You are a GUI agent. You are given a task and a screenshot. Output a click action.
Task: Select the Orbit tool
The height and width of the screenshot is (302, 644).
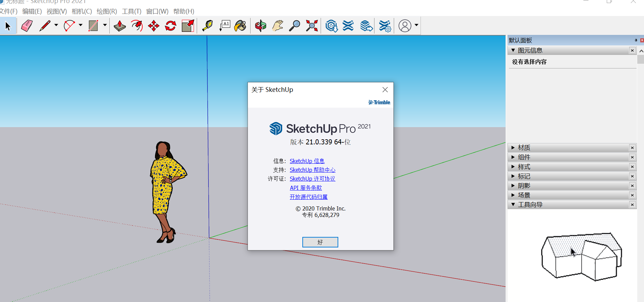[x=261, y=26]
